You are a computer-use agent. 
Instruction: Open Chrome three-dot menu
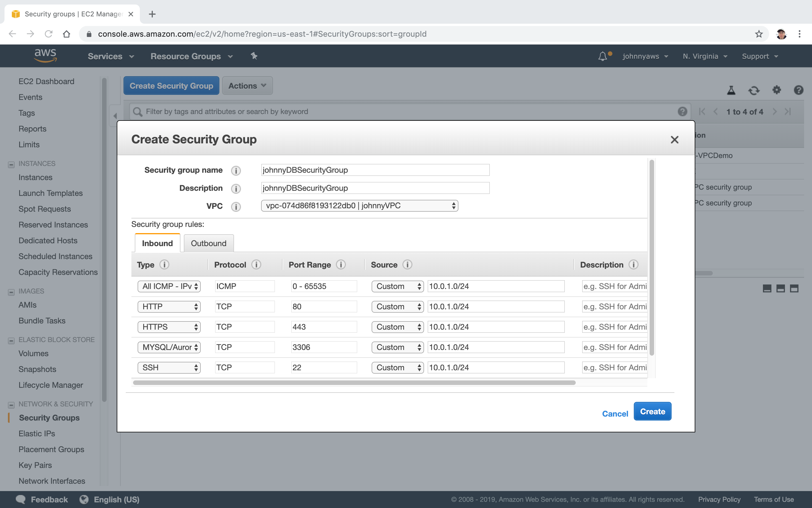(x=800, y=34)
